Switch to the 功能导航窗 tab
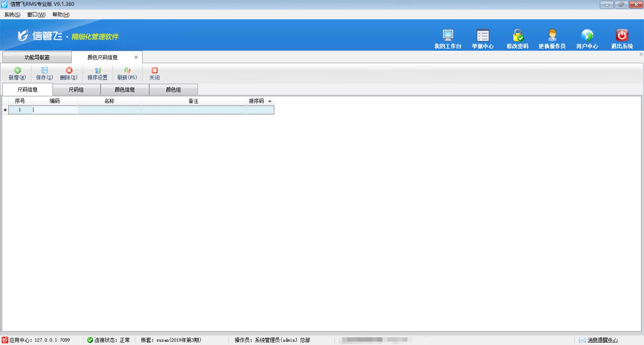644x345 pixels. [37, 58]
